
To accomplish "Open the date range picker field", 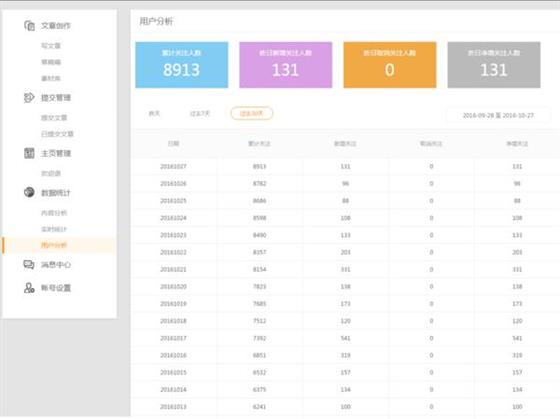I will 498,115.
